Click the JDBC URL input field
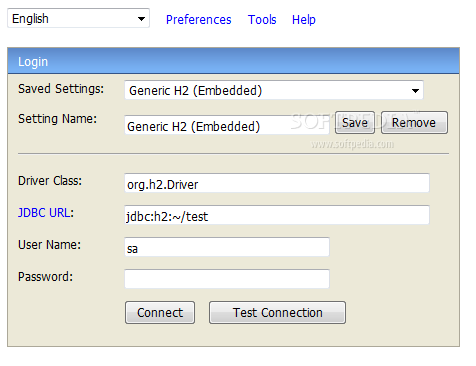 (x=277, y=215)
